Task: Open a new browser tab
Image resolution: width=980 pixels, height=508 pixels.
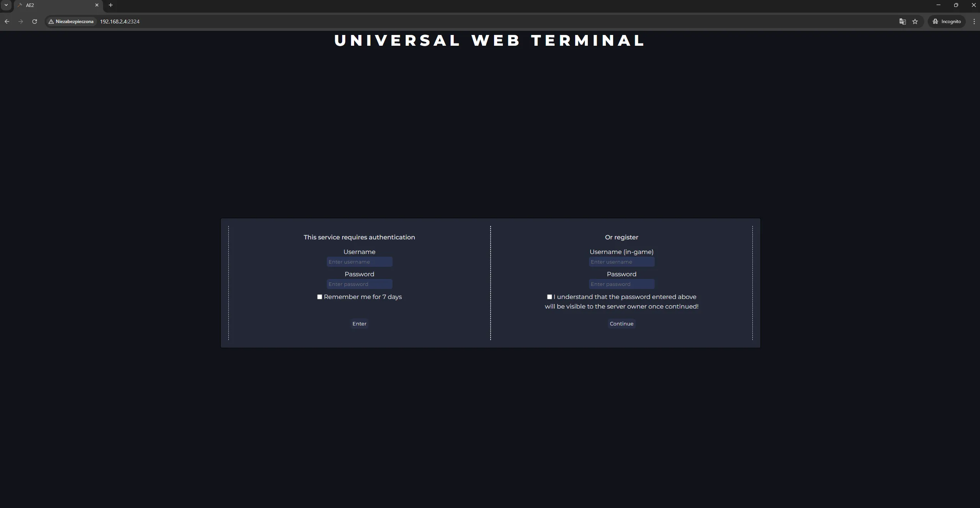Action: [110, 5]
